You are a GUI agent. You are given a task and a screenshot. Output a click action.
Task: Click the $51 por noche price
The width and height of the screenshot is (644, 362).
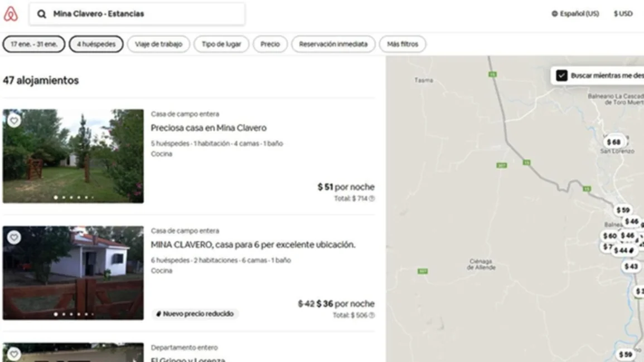coord(346,187)
